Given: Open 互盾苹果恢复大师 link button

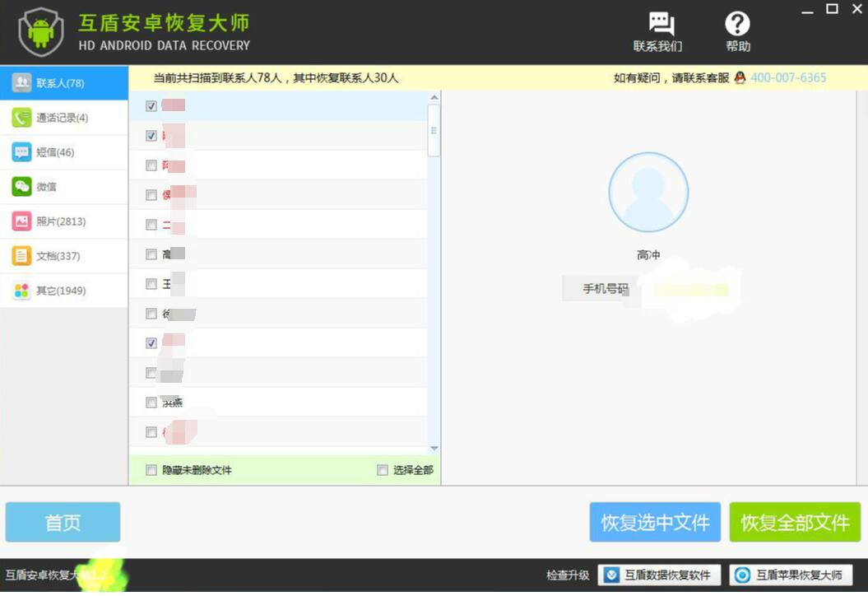Looking at the screenshot, I should [x=791, y=575].
